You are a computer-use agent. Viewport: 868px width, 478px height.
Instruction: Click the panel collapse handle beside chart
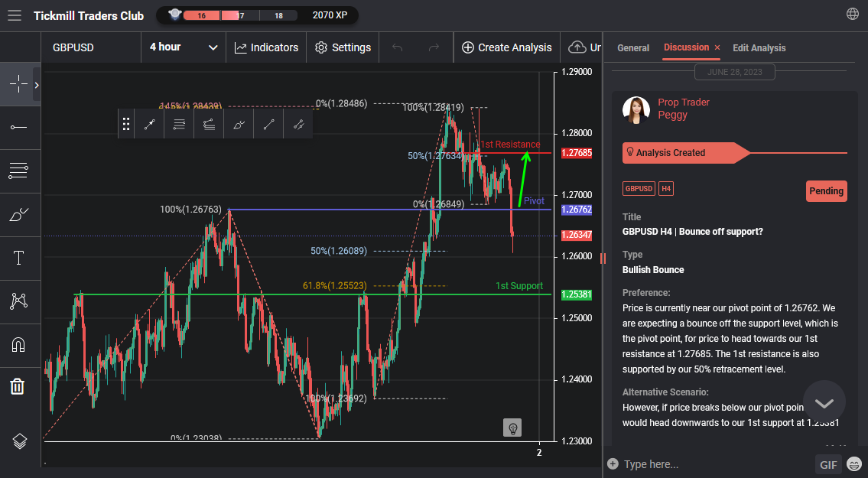point(603,259)
